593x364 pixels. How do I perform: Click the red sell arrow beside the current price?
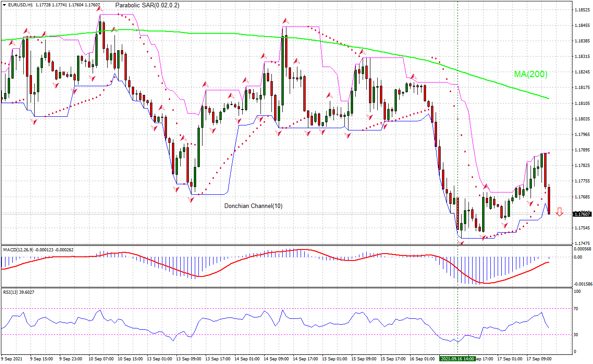[x=559, y=212]
